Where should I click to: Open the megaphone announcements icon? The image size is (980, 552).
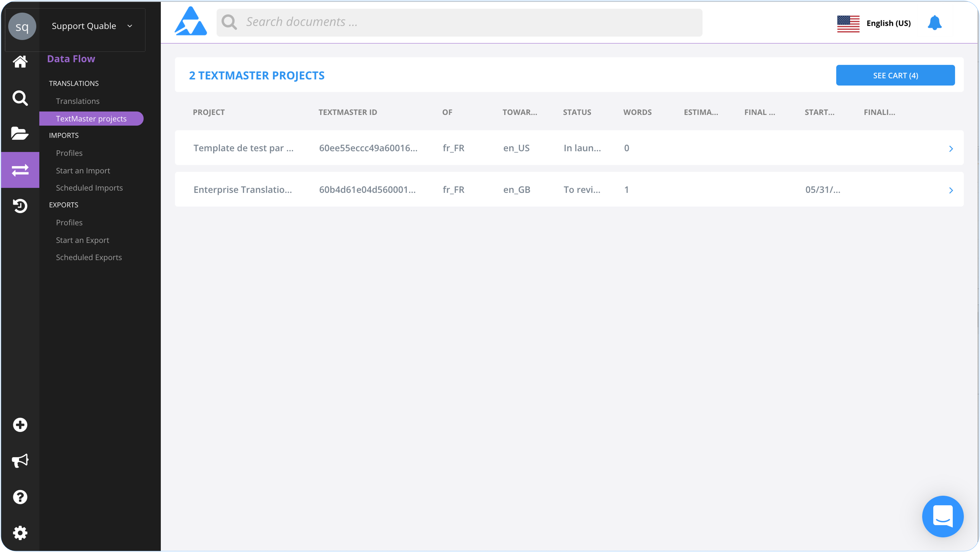[x=20, y=461]
